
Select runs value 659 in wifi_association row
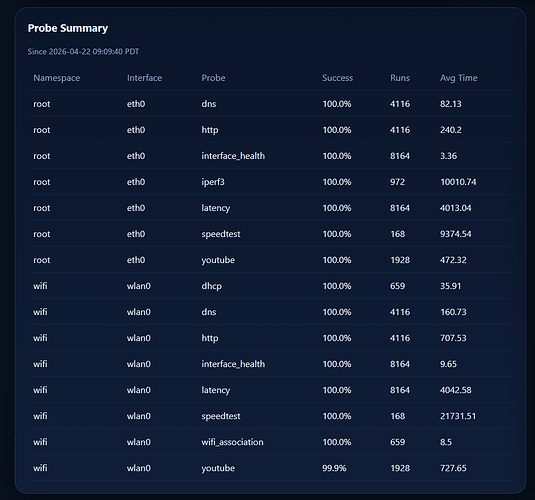tap(397, 442)
